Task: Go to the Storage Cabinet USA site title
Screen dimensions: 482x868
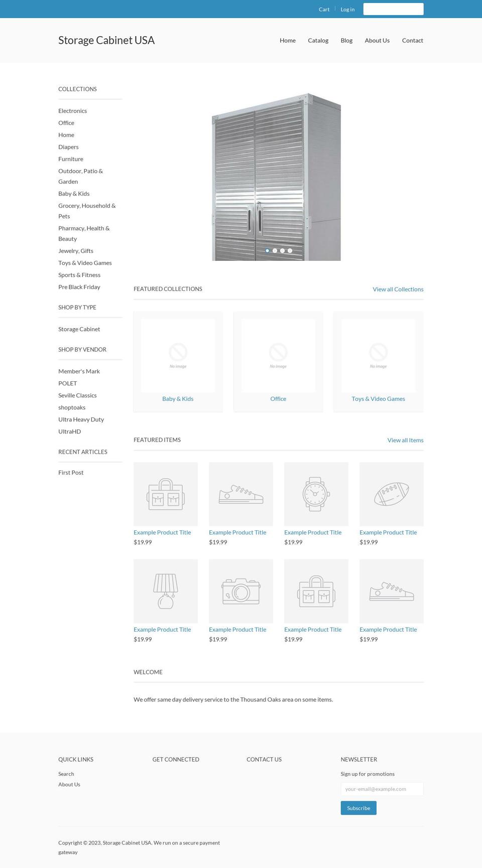Action: click(x=106, y=40)
